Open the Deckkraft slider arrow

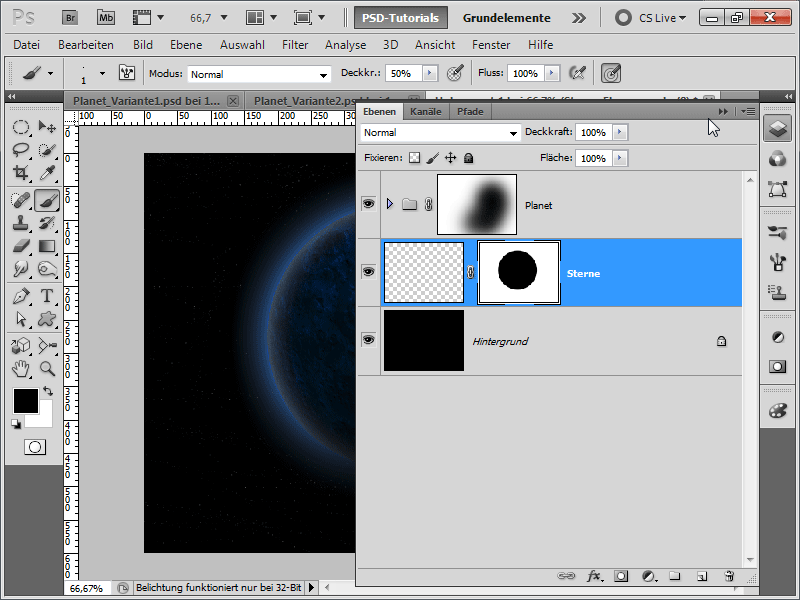tap(619, 132)
